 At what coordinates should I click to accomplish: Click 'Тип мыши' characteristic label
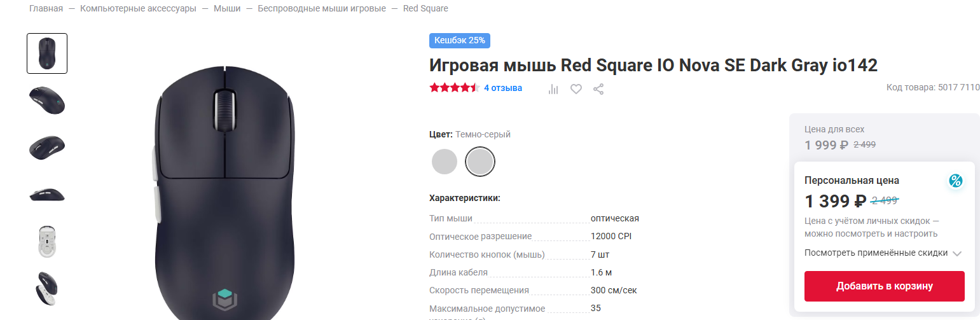pos(451,218)
